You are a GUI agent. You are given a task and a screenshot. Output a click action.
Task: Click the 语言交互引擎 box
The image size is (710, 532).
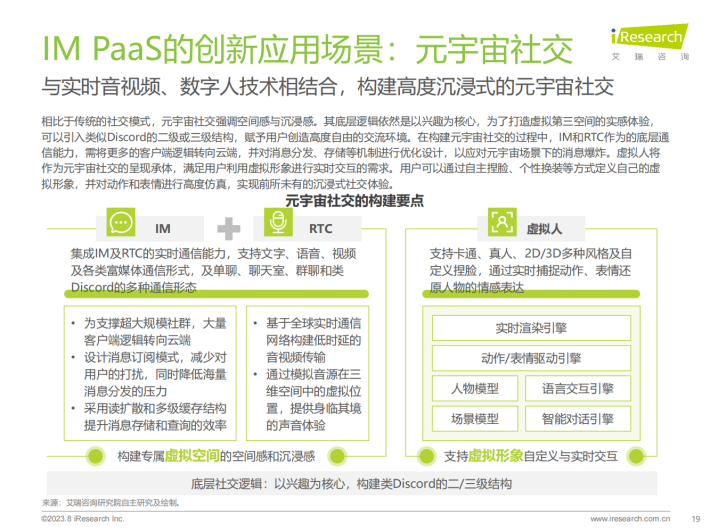click(x=585, y=388)
